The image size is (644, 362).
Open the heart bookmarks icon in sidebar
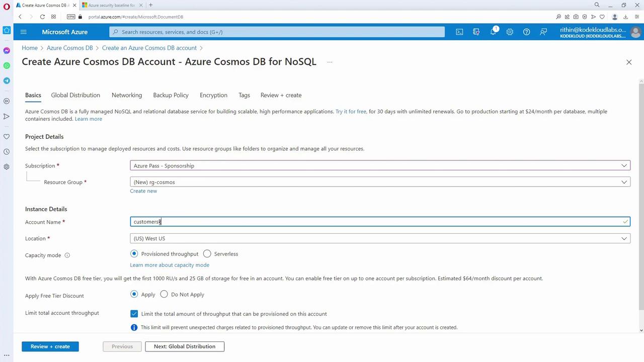7,136
